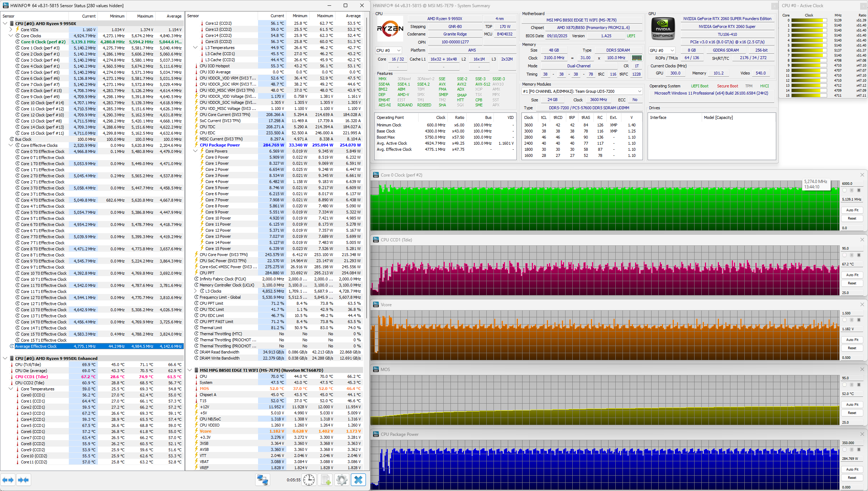Screen dimensions: 868x491
Task: Click Auto Fit on CPU CCD1 graph
Action: [x=852, y=275]
